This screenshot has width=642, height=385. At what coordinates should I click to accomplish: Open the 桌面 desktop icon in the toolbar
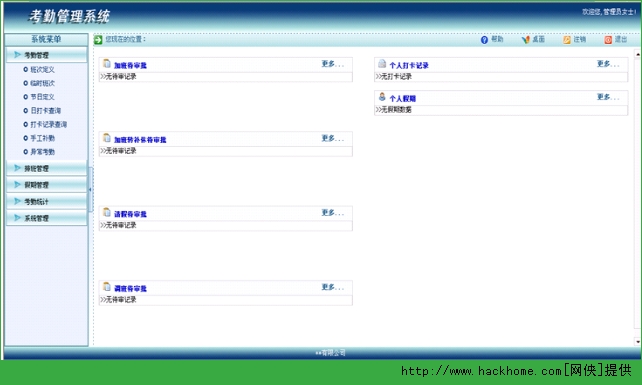[x=525, y=40]
